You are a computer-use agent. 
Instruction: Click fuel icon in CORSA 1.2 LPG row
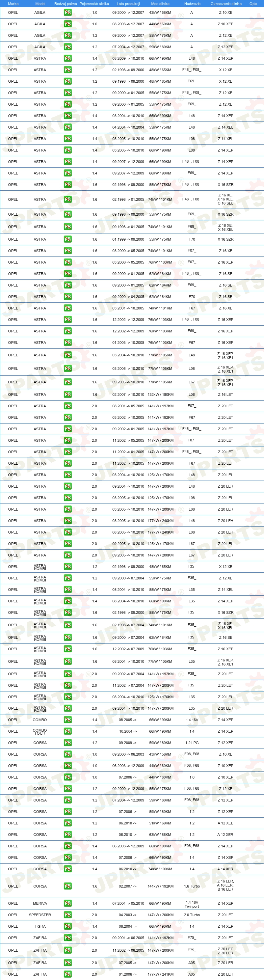click(68, 742)
